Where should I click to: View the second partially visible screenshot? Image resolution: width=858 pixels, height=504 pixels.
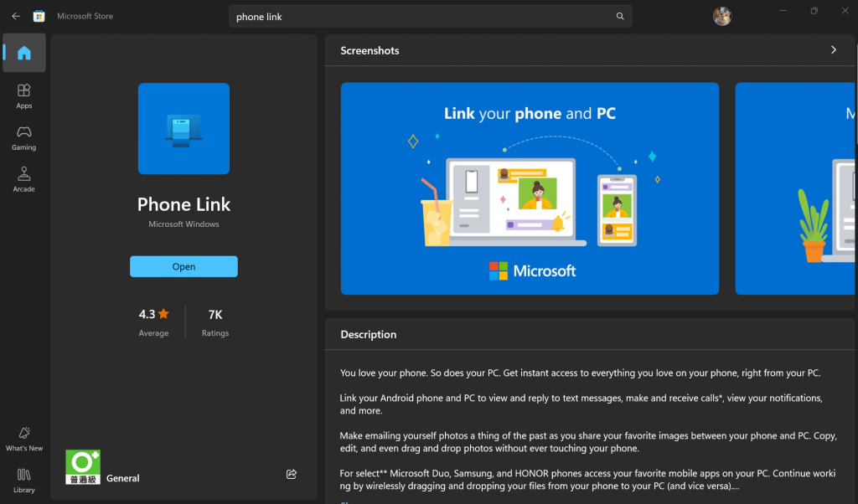(795, 188)
